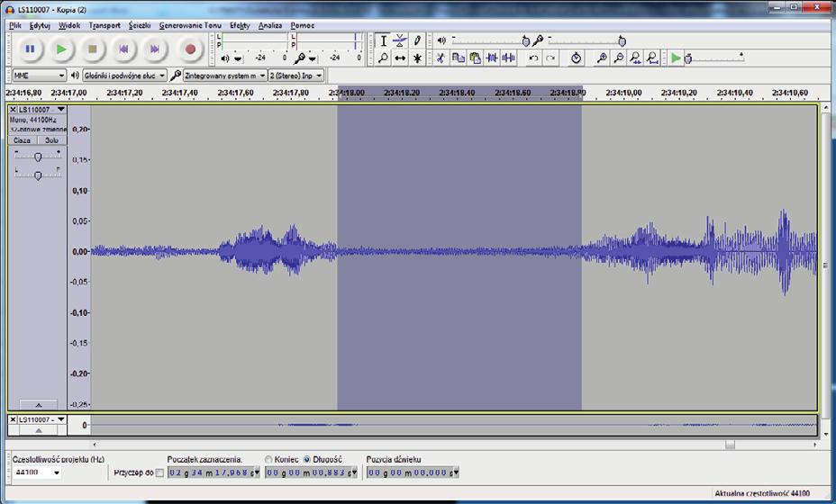The height and width of the screenshot is (504, 836).
Task: Select the asterisk Multi-tool mode
Action: click(x=417, y=58)
